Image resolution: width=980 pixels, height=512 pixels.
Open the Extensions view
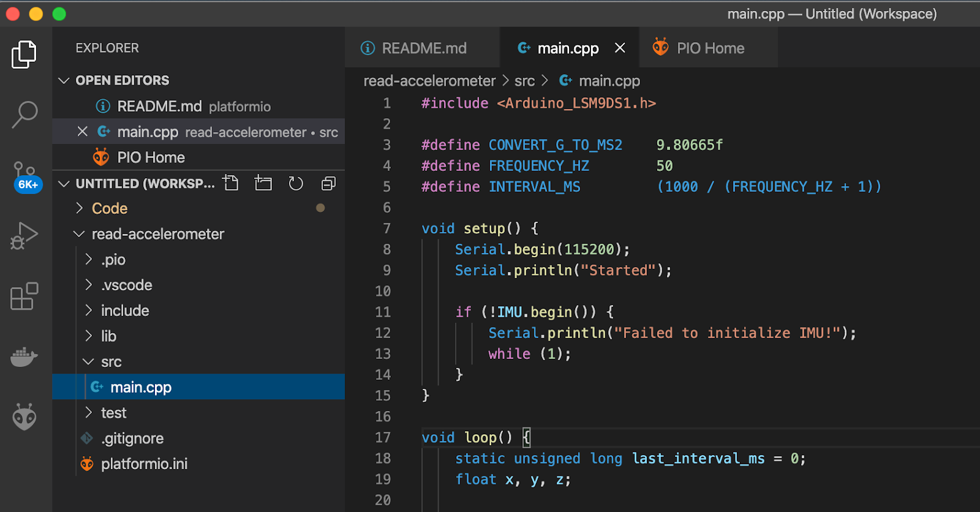pos(24,296)
